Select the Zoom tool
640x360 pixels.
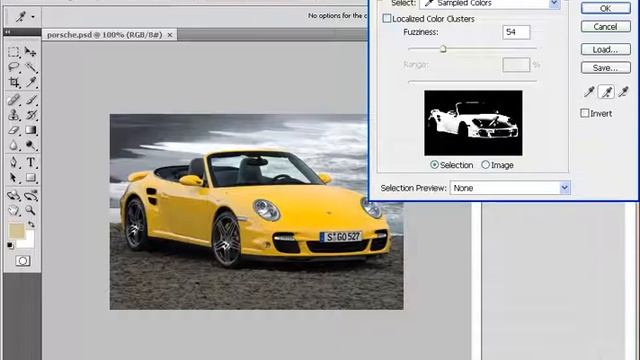click(31, 211)
